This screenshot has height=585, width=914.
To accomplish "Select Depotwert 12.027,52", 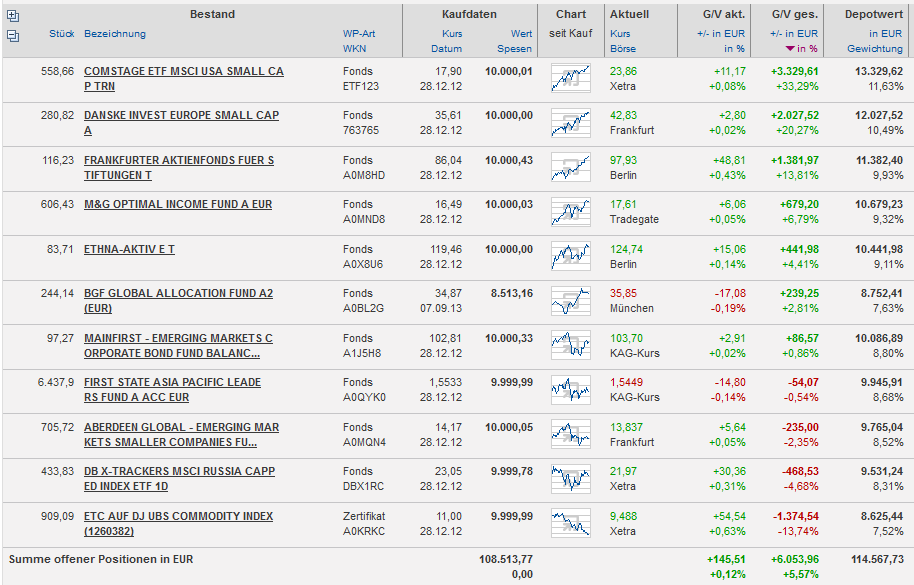I will click(x=879, y=115).
